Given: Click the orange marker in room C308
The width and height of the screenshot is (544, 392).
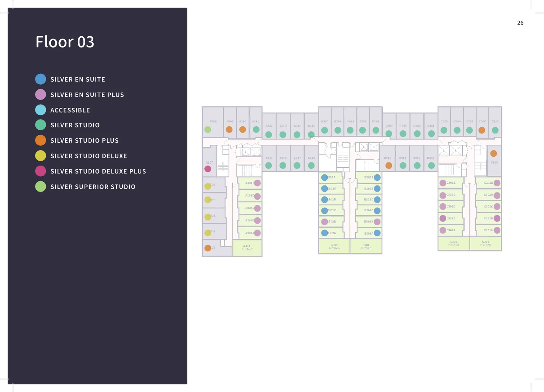Looking at the screenshot, I should [x=494, y=154].
